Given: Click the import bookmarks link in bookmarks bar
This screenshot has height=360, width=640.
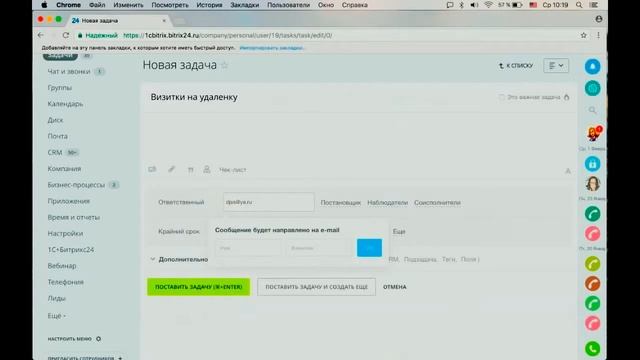Looking at the screenshot, I should point(272,48).
